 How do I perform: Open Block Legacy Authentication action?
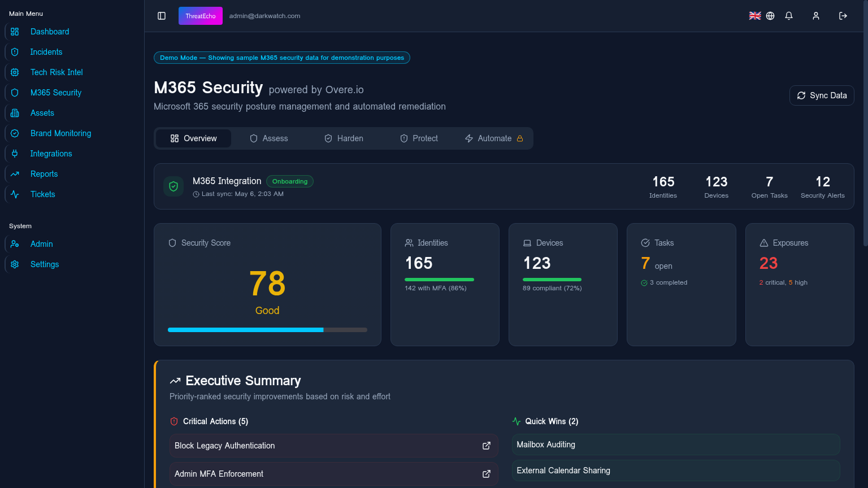tap(333, 446)
